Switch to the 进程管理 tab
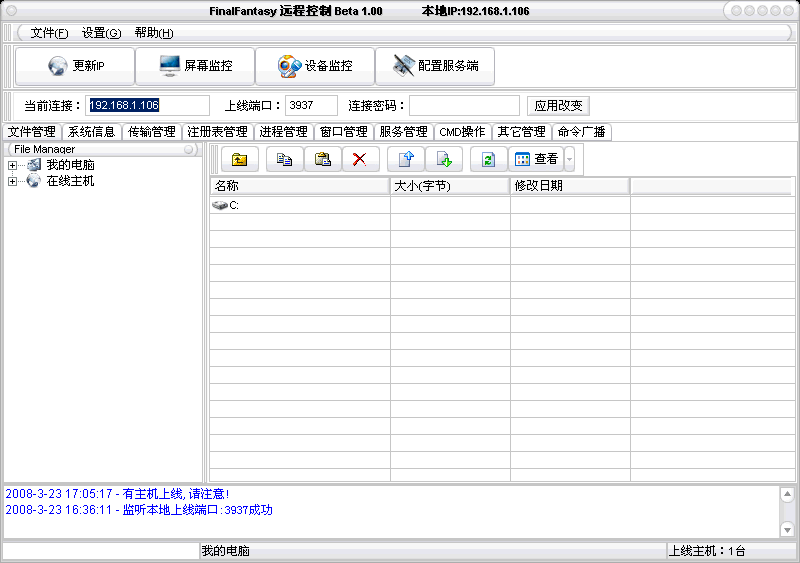 click(x=283, y=132)
